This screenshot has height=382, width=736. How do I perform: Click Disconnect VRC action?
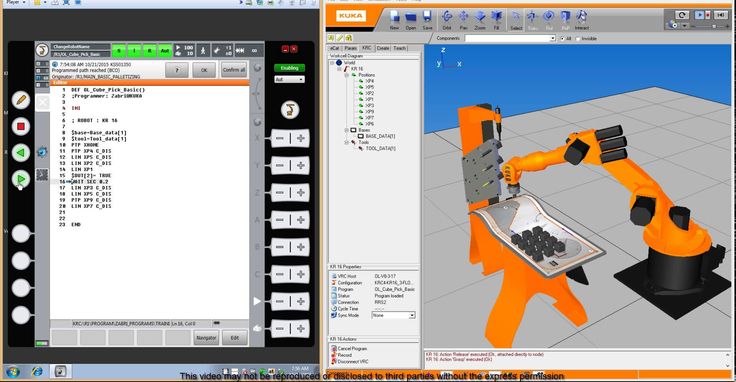click(x=353, y=362)
